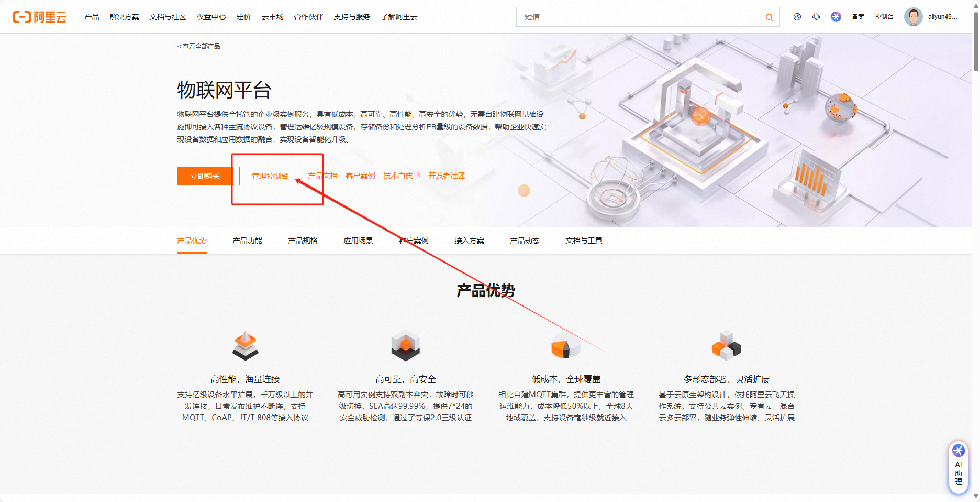Viewport: 980px width, 502px height.
Task: Click the 高可靠，高安全 feature icon
Action: (406, 346)
